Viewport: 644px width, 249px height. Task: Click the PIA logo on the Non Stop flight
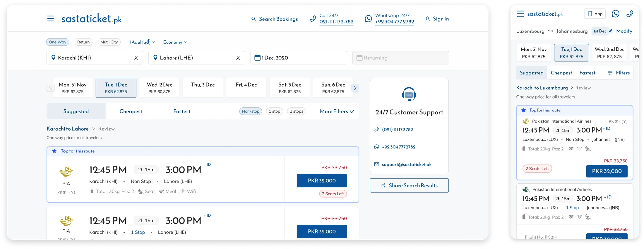coord(66,171)
